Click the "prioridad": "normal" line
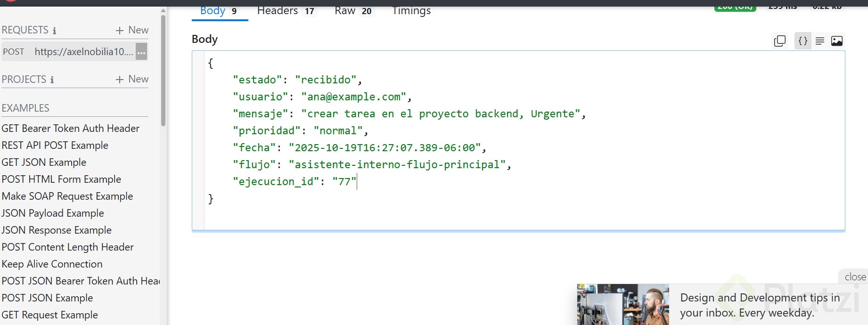The width and height of the screenshot is (868, 325). [x=300, y=130]
